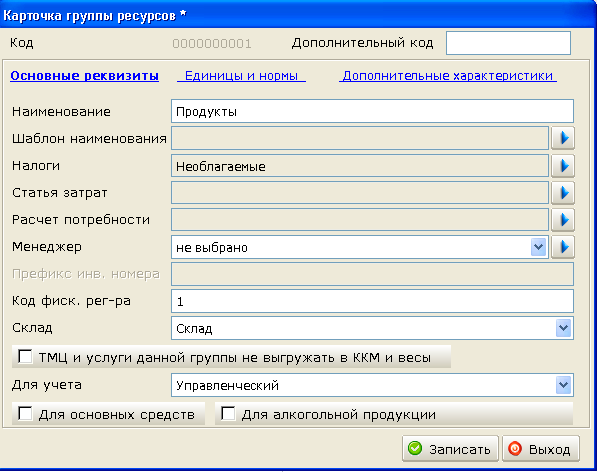Tick the Для алкогольной продукции checkbox
The image size is (597, 472).
pos(228,413)
